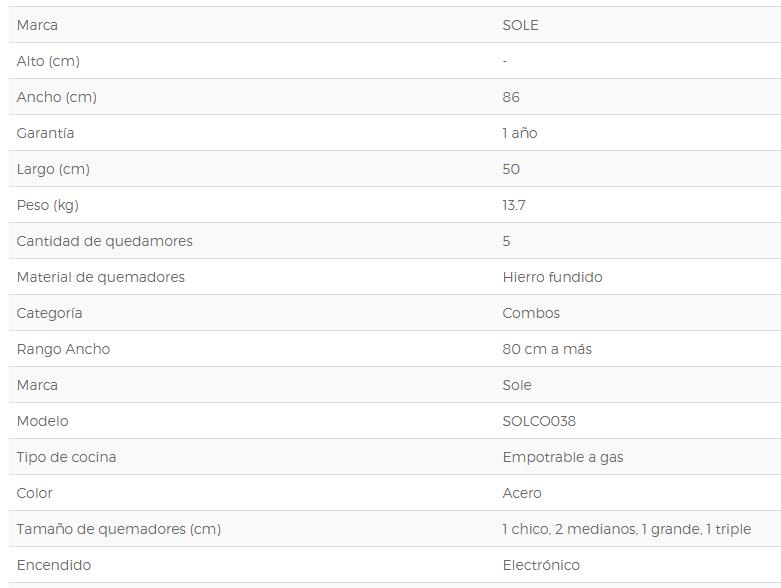The height and width of the screenshot is (588, 781).
Task: Click Cantidad de quedamores label
Action: [x=104, y=241]
